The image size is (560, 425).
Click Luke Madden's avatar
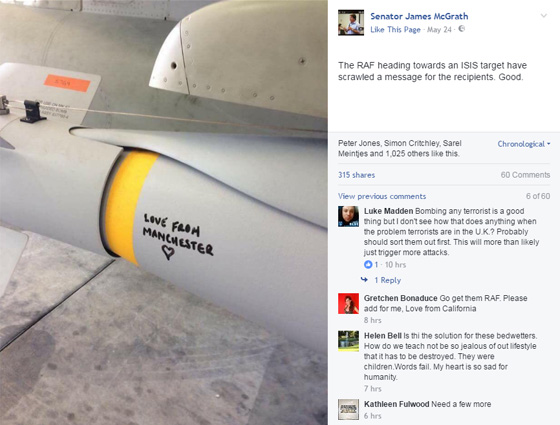tap(348, 216)
